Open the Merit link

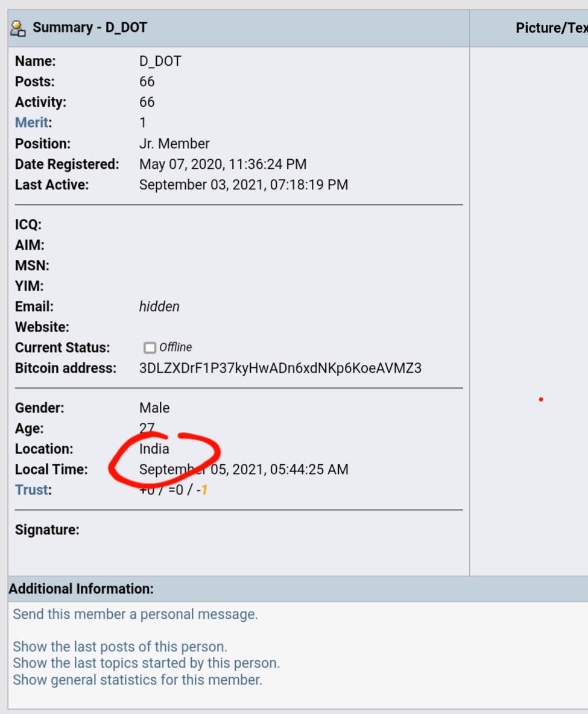(x=31, y=122)
